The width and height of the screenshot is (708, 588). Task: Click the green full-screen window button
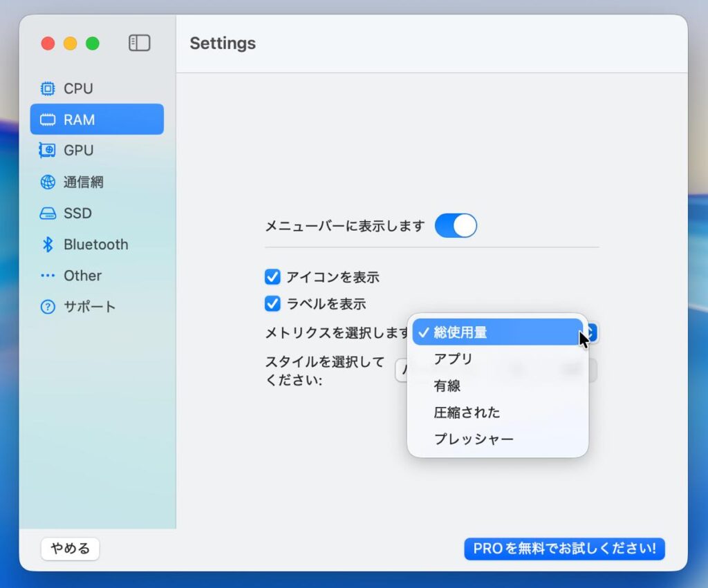click(93, 44)
